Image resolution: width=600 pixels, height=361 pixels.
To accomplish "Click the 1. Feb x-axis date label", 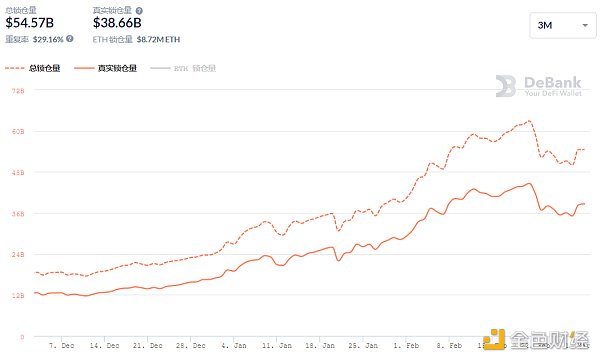I will click(x=406, y=345).
